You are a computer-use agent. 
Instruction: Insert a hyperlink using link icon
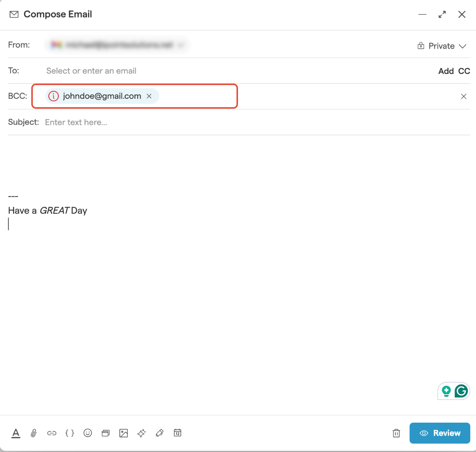pyautogui.click(x=51, y=433)
